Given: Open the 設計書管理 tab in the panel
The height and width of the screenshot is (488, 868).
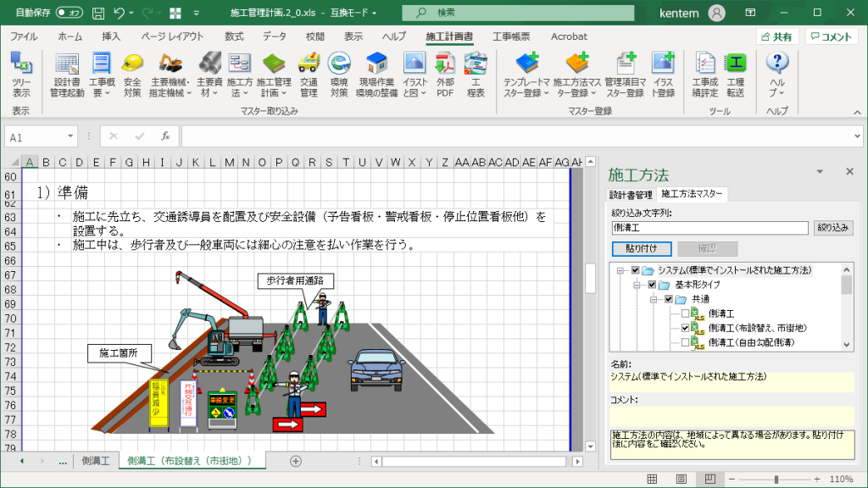Looking at the screenshot, I should pyautogui.click(x=632, y=193).
